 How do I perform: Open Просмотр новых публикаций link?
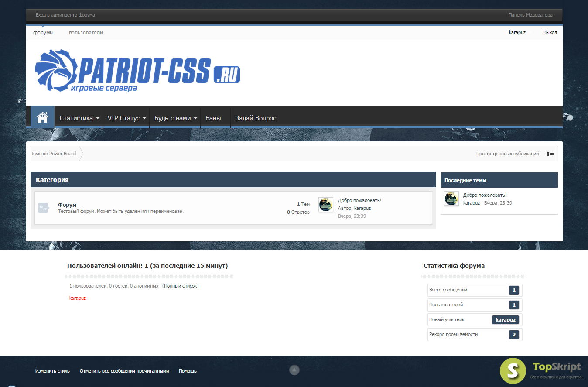507,154
